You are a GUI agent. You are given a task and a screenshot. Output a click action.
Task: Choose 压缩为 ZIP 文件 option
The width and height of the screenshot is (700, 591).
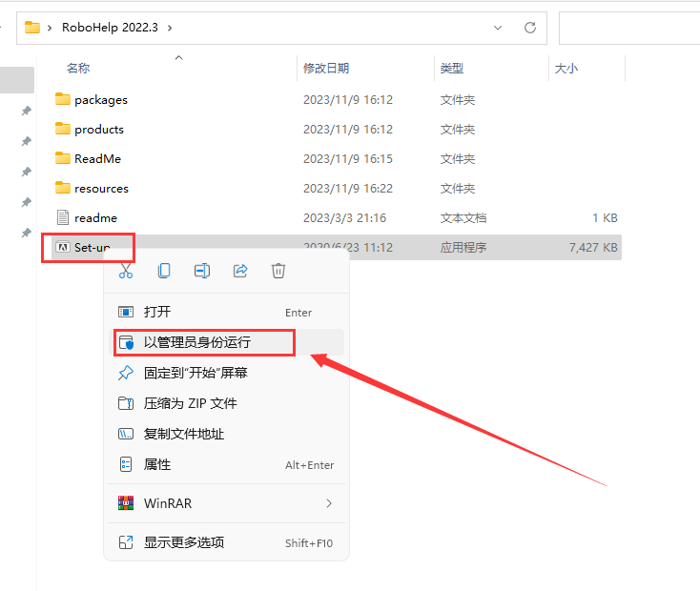(226, 403)
